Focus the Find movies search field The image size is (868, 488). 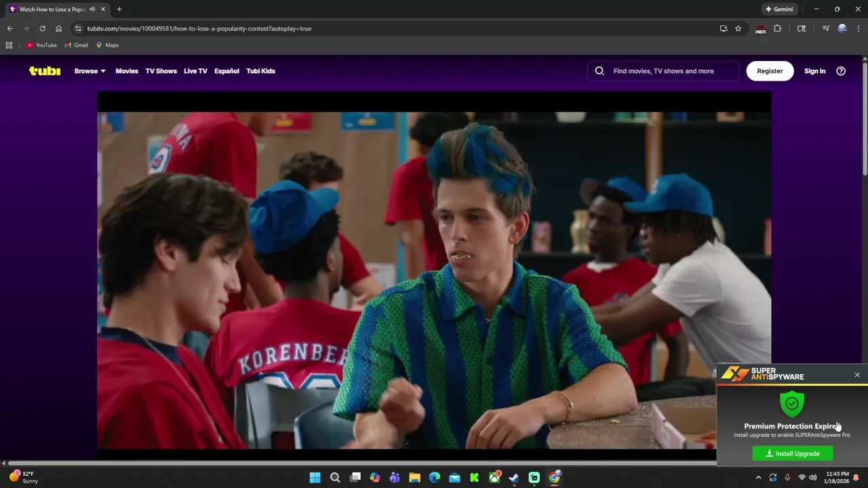[663, 70]
